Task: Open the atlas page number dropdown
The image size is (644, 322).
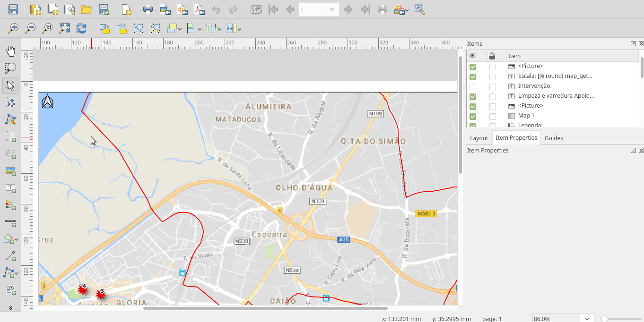Action: tap(332, 9)
